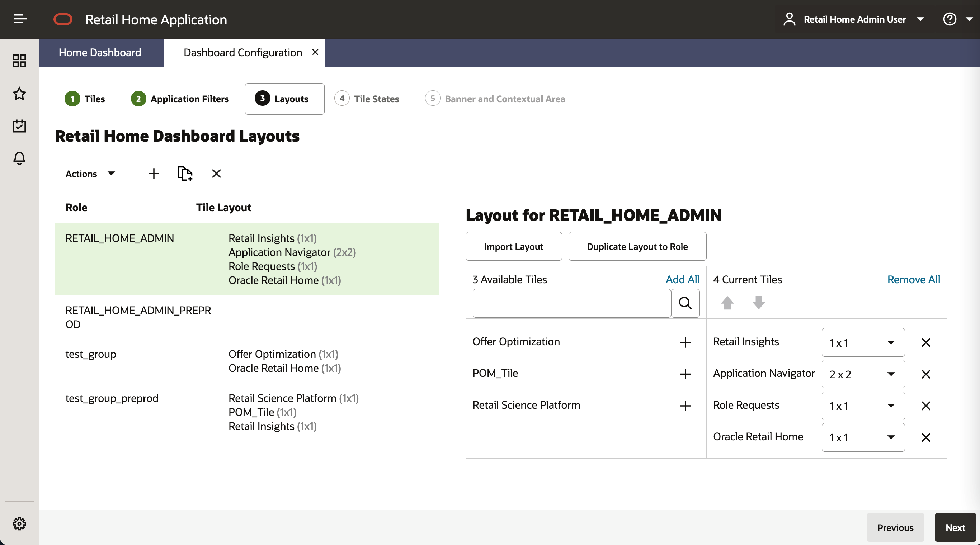Click the Import Layout button
The image size is (980, 545).
pyautogui.click(x=513, y=246)
